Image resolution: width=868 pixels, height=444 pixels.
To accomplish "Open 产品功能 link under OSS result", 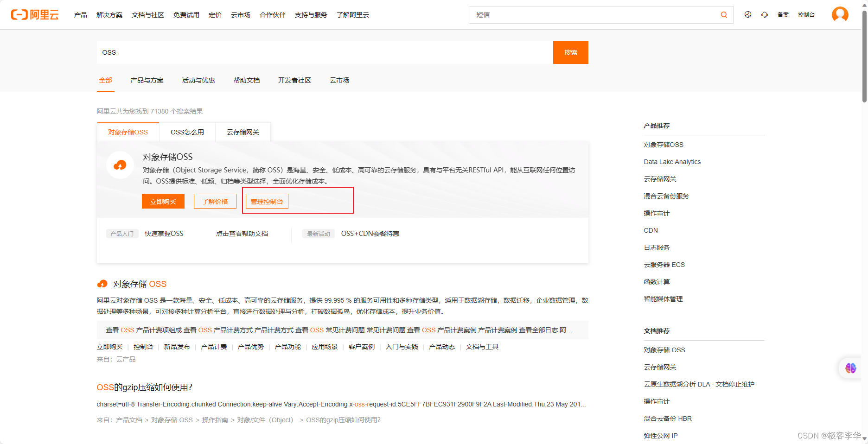I will coord(288,347).
